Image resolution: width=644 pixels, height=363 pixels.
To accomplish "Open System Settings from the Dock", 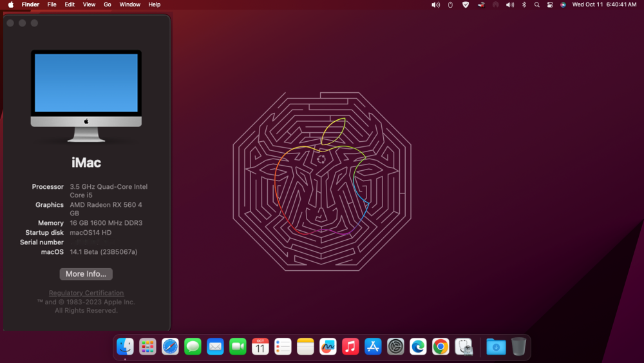I will click(395, 346).
